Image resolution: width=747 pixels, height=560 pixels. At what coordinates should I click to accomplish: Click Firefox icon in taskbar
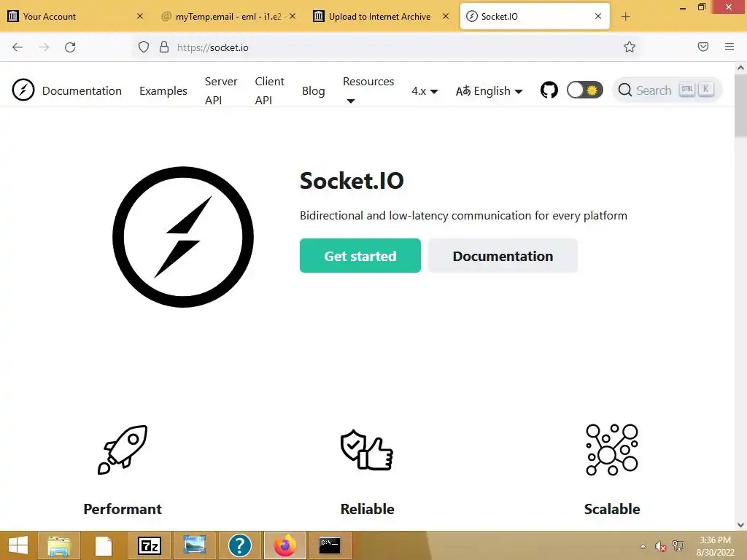[x=285, y=545]
